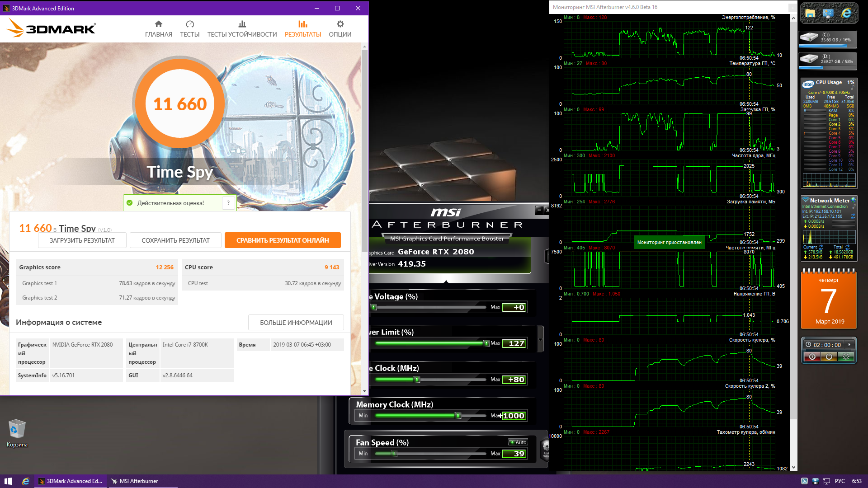The height and width of the screenshot is (488, 868).
Task: Open stress tests (Тесты устойчивости) icon
Action: click(242, 24)
